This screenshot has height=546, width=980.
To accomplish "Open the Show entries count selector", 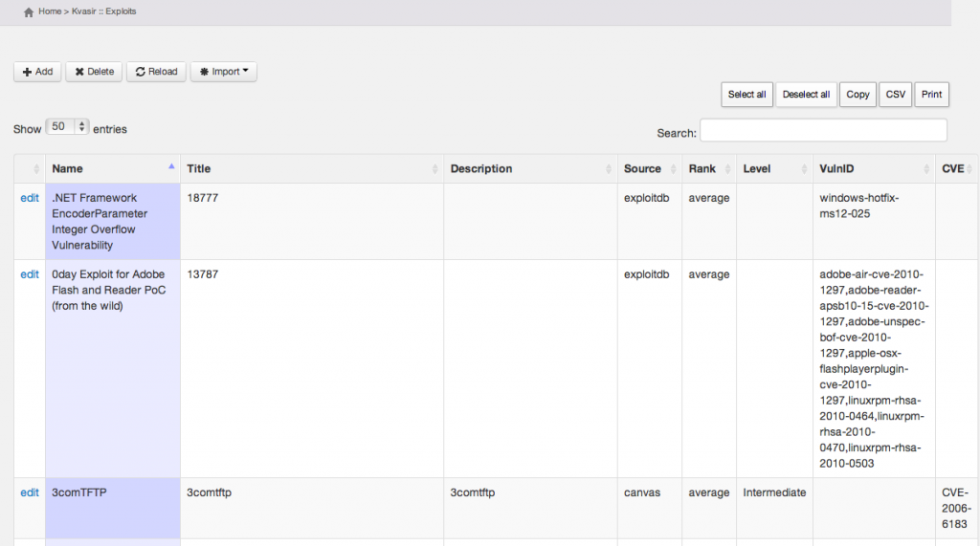I will [67, 127].
